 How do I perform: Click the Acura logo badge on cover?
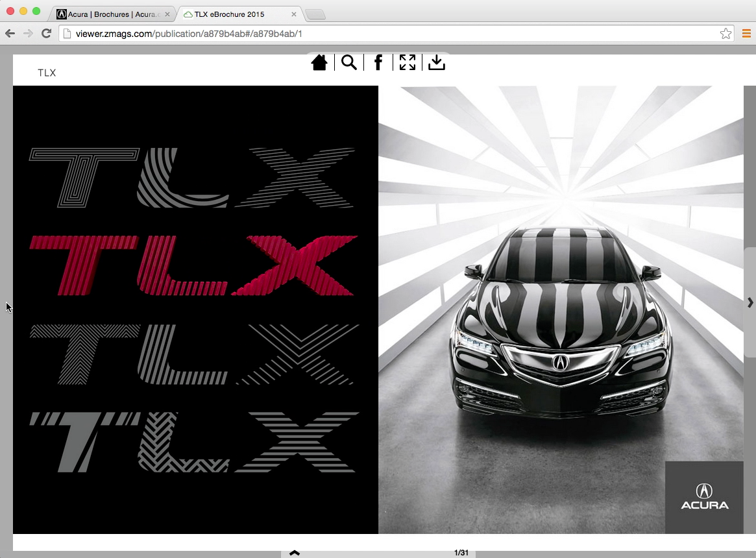pos(705,497)
